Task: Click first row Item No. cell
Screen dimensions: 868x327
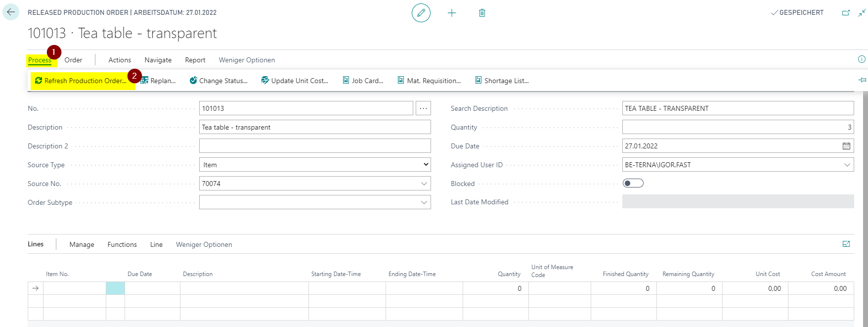Action: (x=75, y=288)
